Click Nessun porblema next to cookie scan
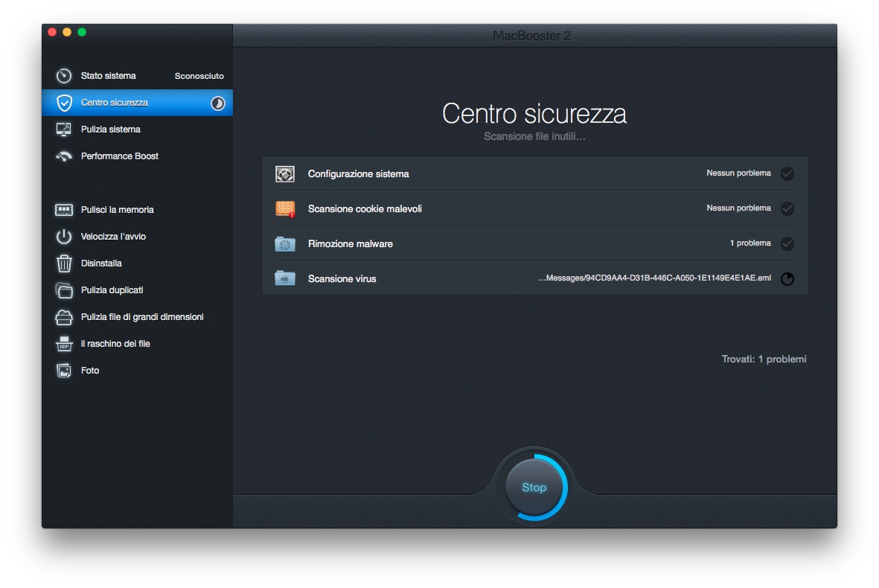This screenshot has width=879, height=588. tap(738, 208)
